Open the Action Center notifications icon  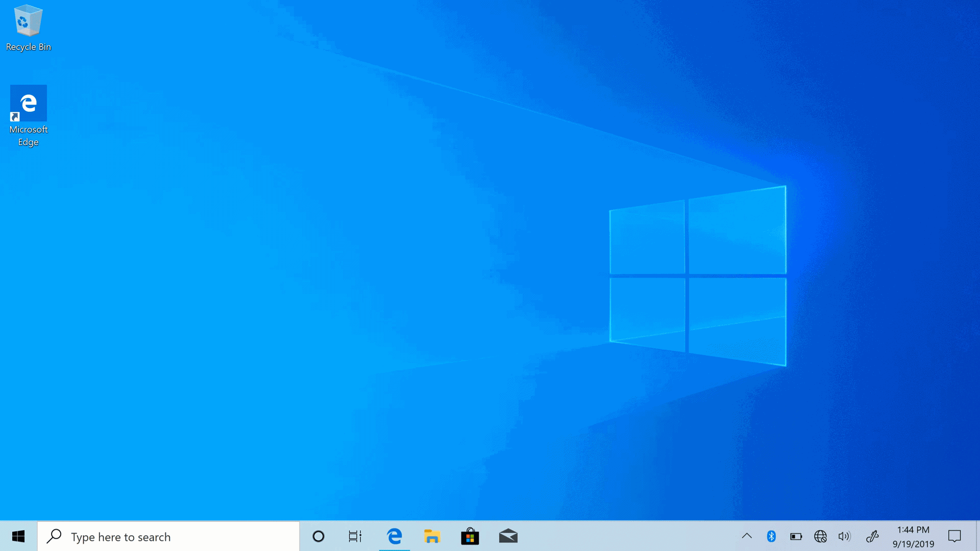coord(954,536)
